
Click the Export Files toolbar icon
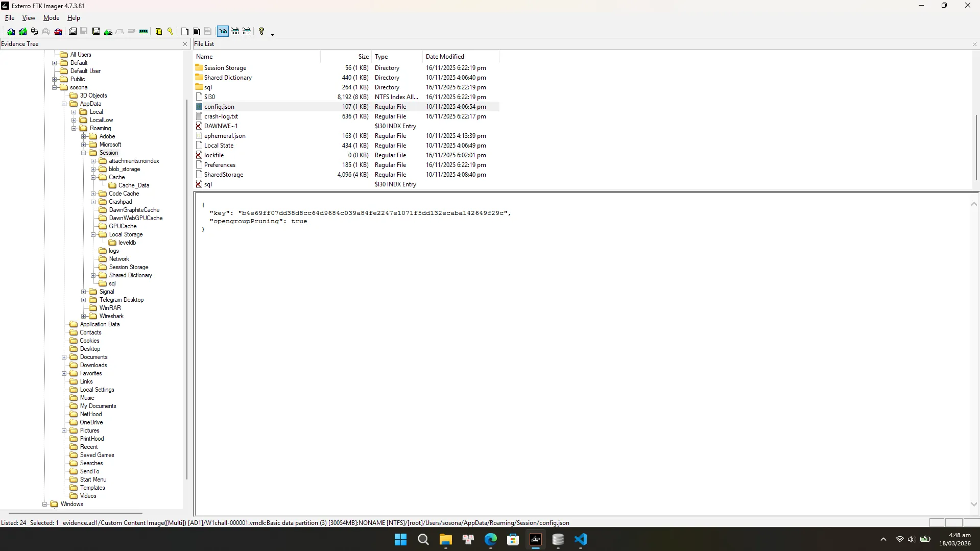click(x=185, y=32)
